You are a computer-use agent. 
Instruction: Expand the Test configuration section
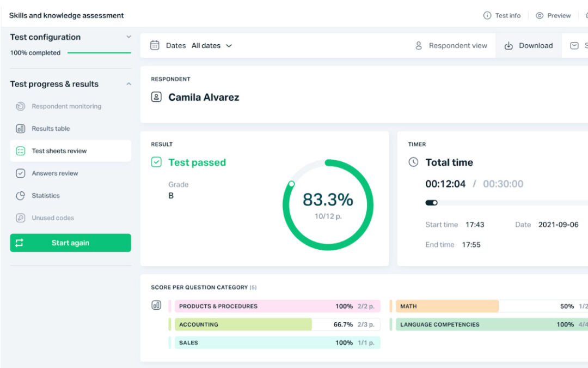point(128,37)
